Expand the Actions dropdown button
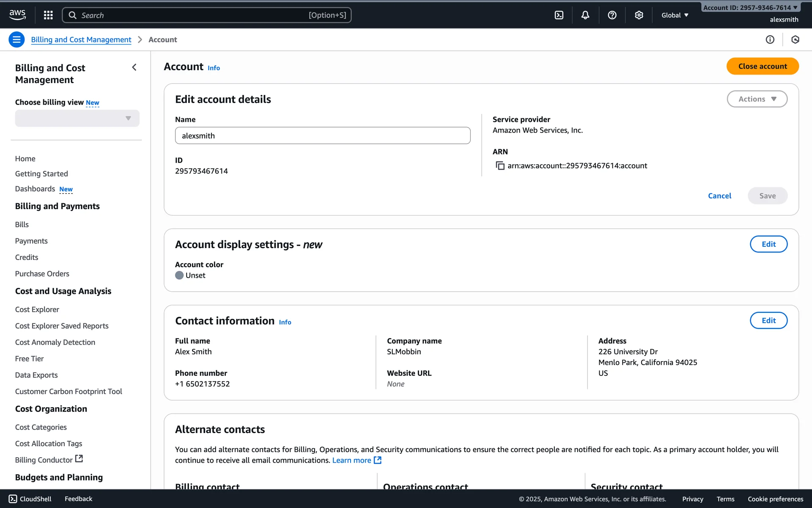Viewport: 812px width, 508px height. pos(757,99)
